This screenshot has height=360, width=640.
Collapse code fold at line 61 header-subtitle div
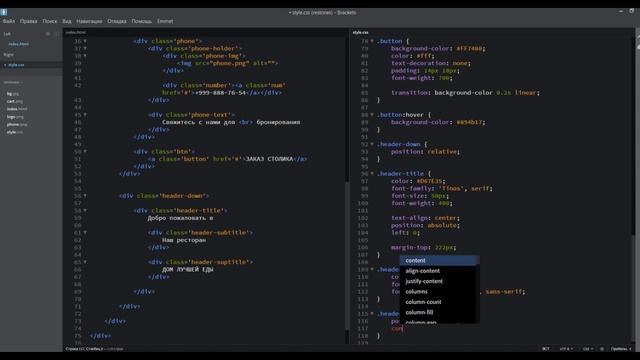(85, 233)
